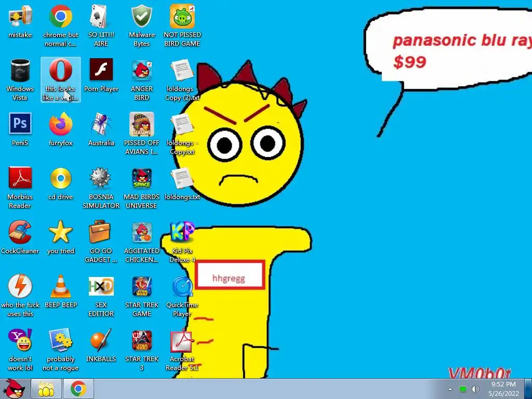The image size is (532, 399).
Task: Select the Malware Bytes shield icon
Action: pyautogui.click(x=141, y=17)
